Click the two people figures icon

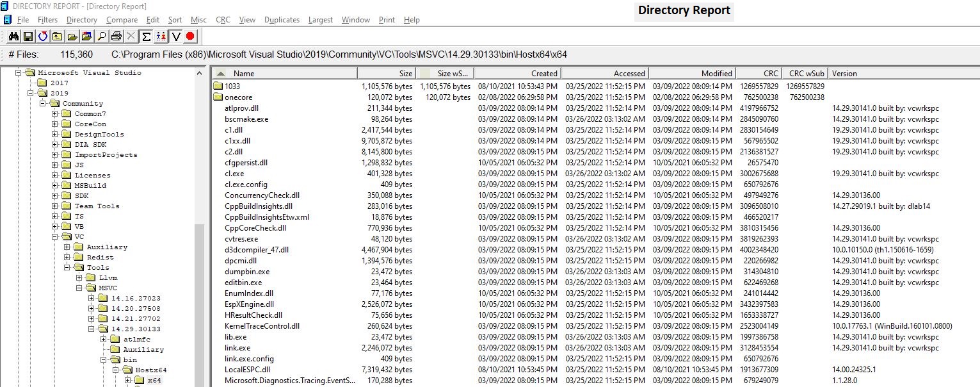[x=161, y=37]
